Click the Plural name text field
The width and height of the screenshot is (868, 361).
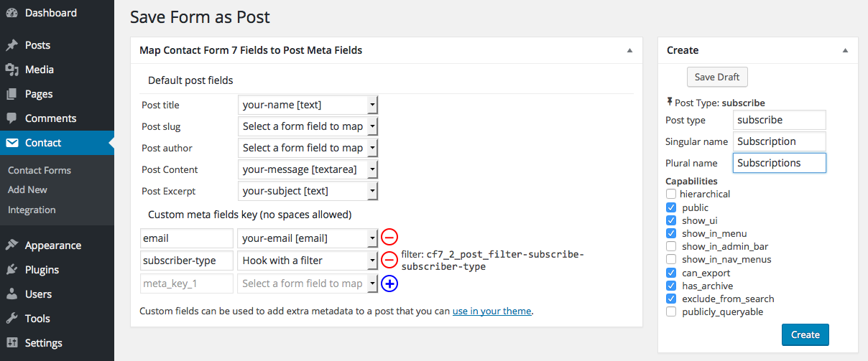coord(779,163)
